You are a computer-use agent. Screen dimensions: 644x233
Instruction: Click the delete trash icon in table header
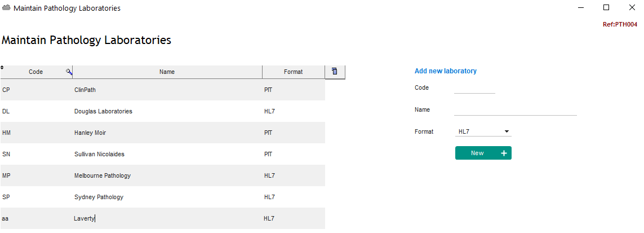point(335,72)
